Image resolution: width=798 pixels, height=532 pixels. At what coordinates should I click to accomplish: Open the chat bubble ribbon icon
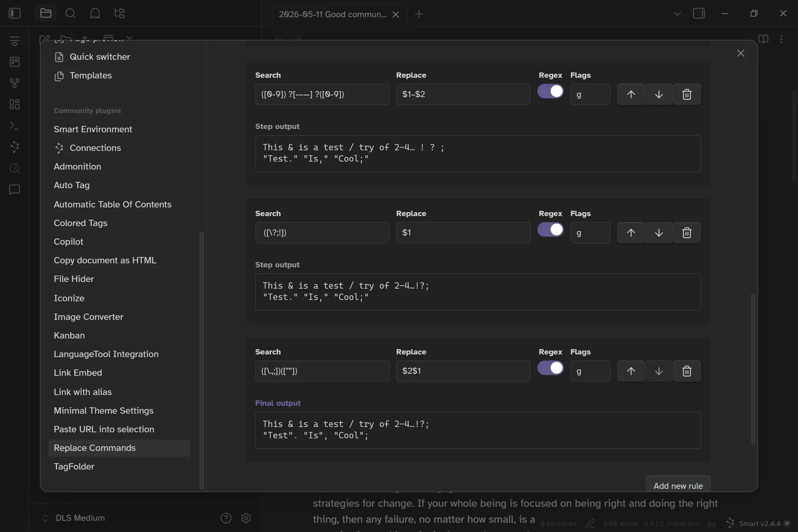point(14,189)
